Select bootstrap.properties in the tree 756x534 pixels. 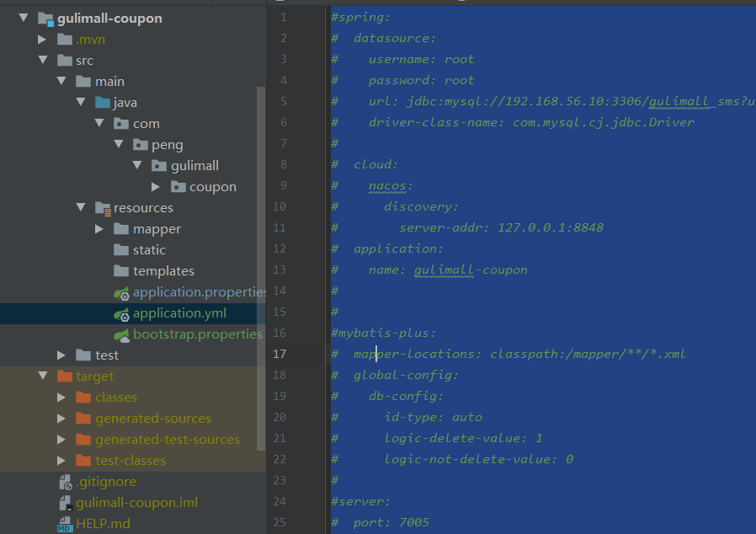click(198, 334)
